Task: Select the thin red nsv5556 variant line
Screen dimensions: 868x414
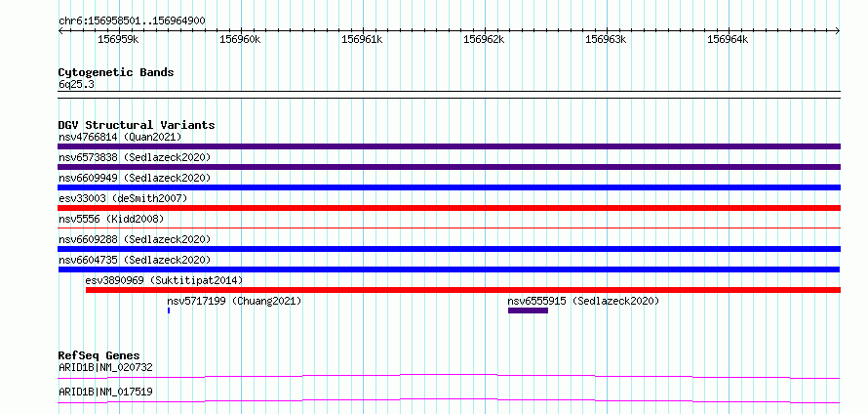Action: click(x=449, y=228)
